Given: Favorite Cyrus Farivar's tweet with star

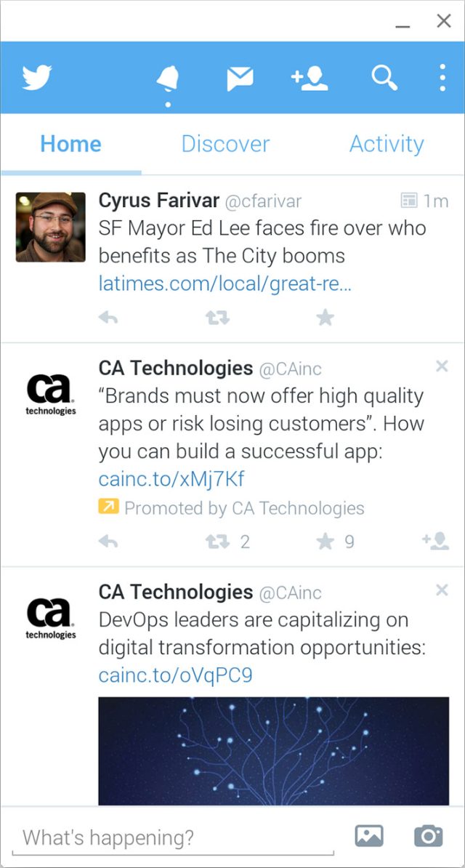Looking at the screenshot, I should [x=325, y=317].
